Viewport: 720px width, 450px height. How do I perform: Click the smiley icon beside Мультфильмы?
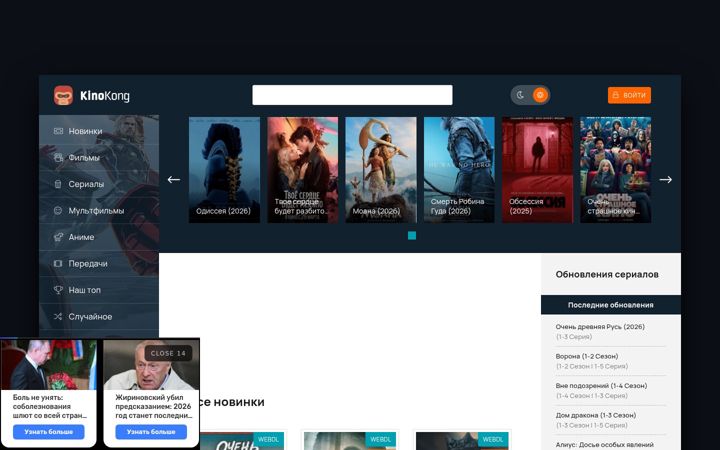(58, 211)
